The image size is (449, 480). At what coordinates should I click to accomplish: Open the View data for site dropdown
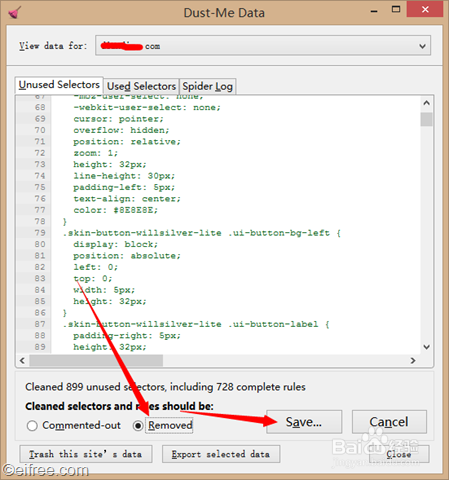[x=263, y=46]
